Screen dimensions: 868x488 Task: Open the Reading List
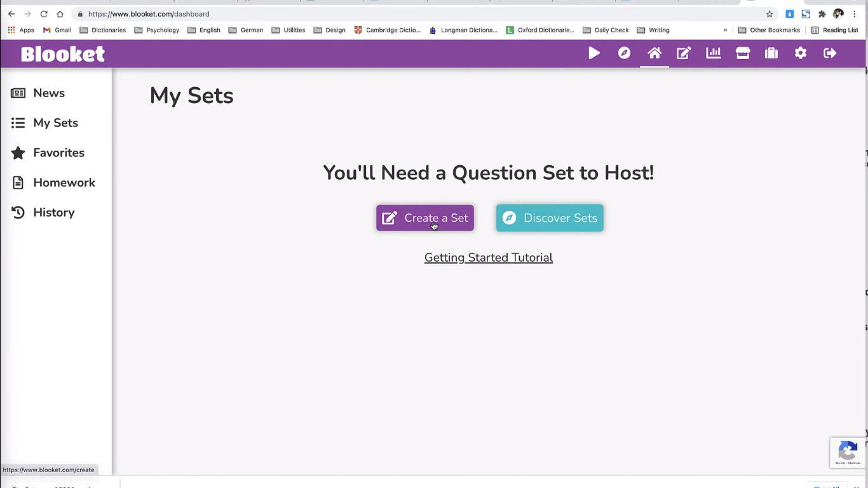coord(834,30)
